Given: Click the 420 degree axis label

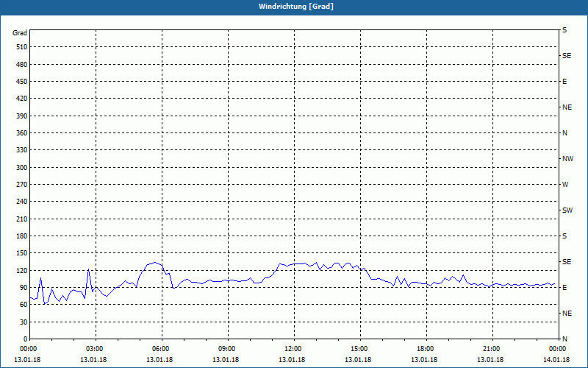Looking at the screenshot, I should 21,99.
